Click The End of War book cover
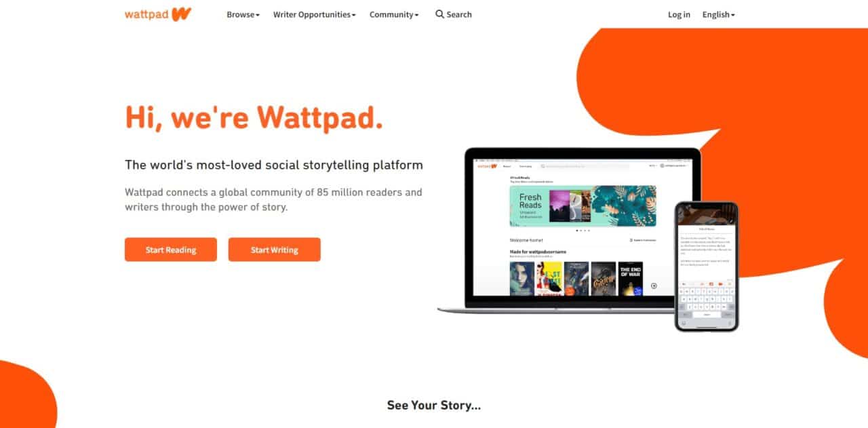Screen dimensions: 868x428 [631, 279]
